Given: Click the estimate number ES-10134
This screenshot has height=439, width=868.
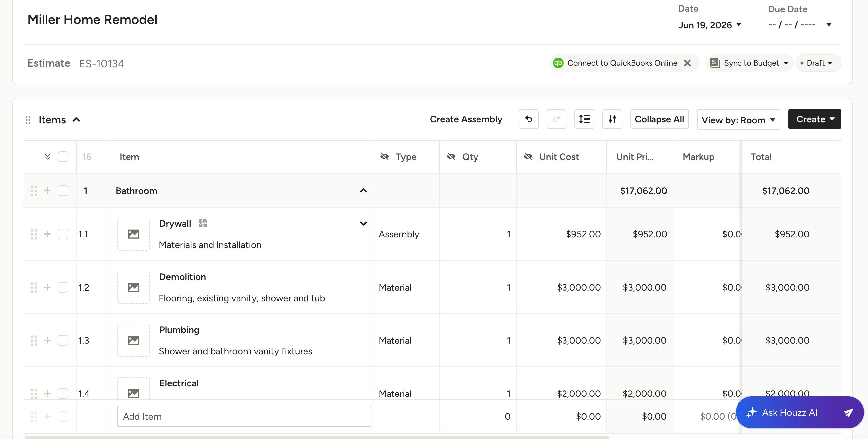Looking at the screenshot, I should click(x=101, y=64).
